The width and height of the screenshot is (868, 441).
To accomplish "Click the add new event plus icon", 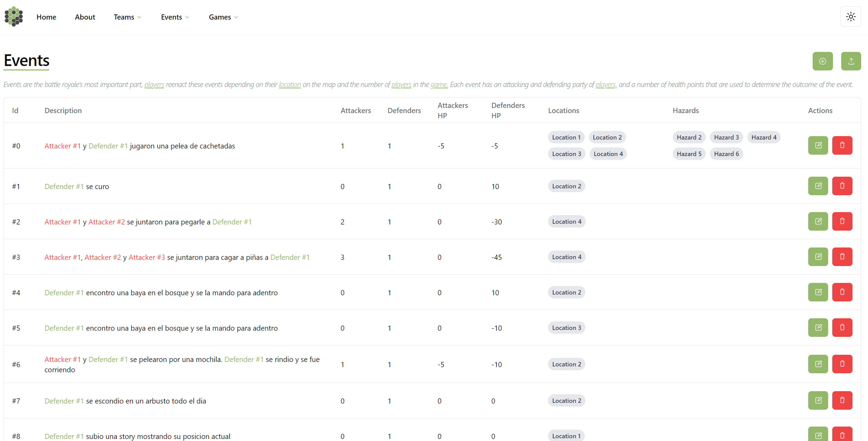I will pos(822,61).
